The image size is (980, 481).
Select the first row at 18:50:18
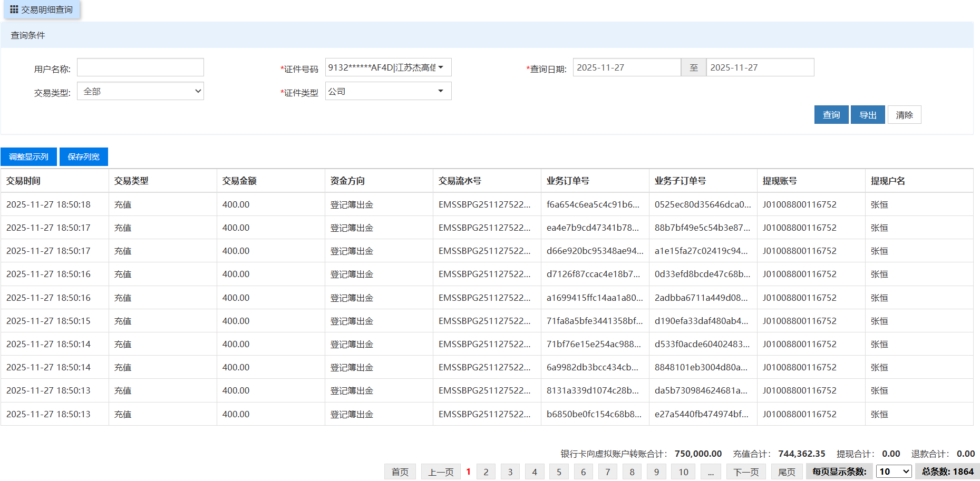[48, 204]
